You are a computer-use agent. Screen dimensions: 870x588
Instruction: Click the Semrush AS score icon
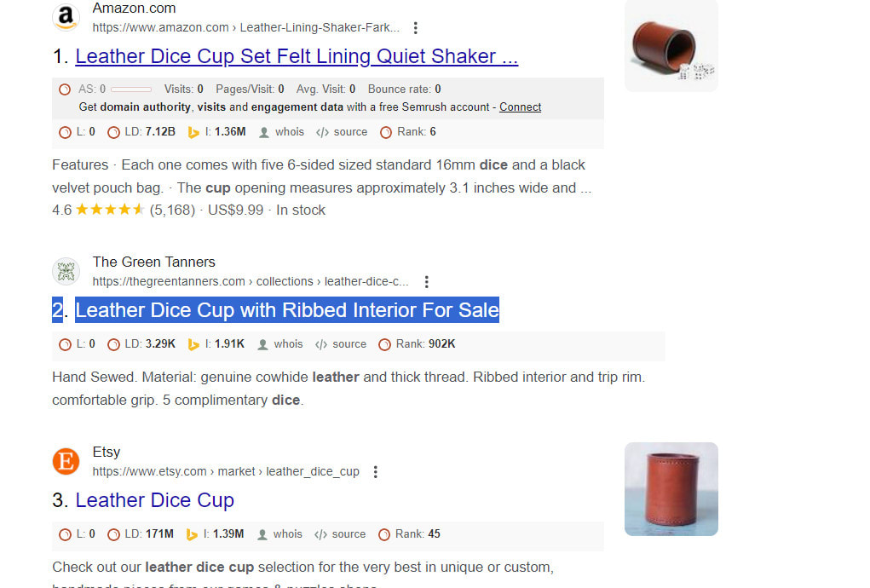point(65,89)
